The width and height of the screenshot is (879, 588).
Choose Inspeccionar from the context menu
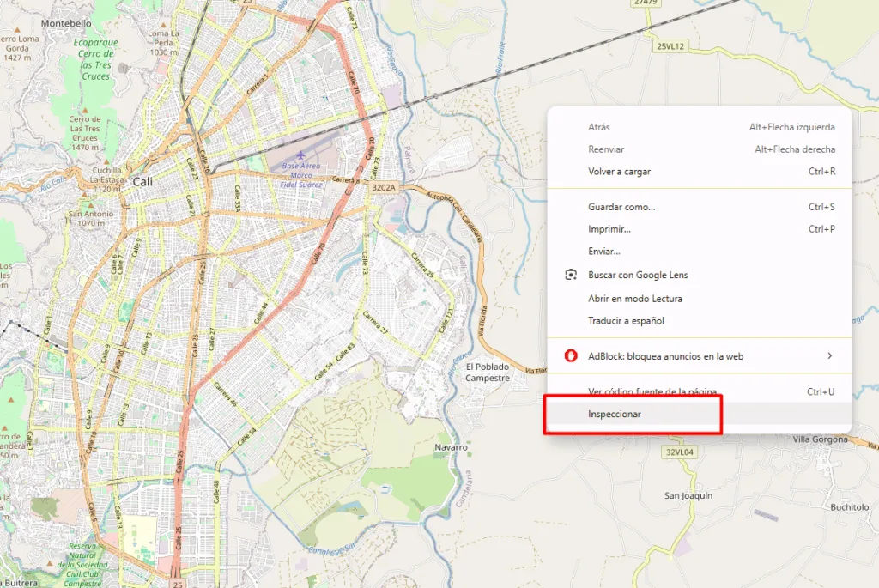point(699,414)
